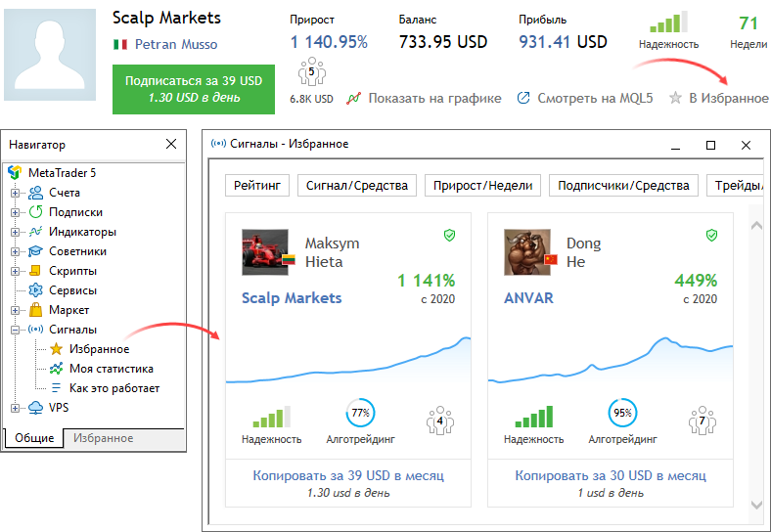Image resolution: width=771 pixels, height=532 pixels.
Task: Click Смотреть на MQL5 link text
Action: point(595,99)
